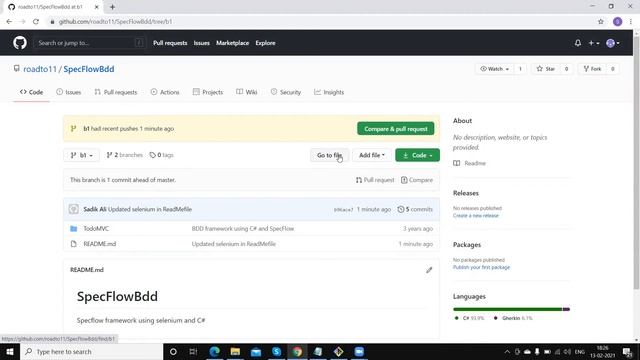Open a new browser tab
The width and height of the screenshot is (640, 360).
click(x=112, y=7)
